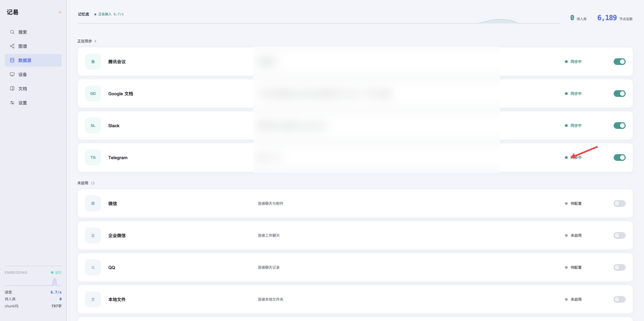Click the Slack source name
Image resolution: width=644 pixels, height=321 pixels.
coord(114,126)
